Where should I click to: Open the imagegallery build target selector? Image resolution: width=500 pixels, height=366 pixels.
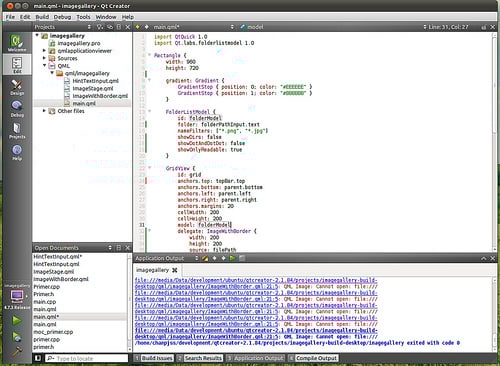click(x=17, y=296)
